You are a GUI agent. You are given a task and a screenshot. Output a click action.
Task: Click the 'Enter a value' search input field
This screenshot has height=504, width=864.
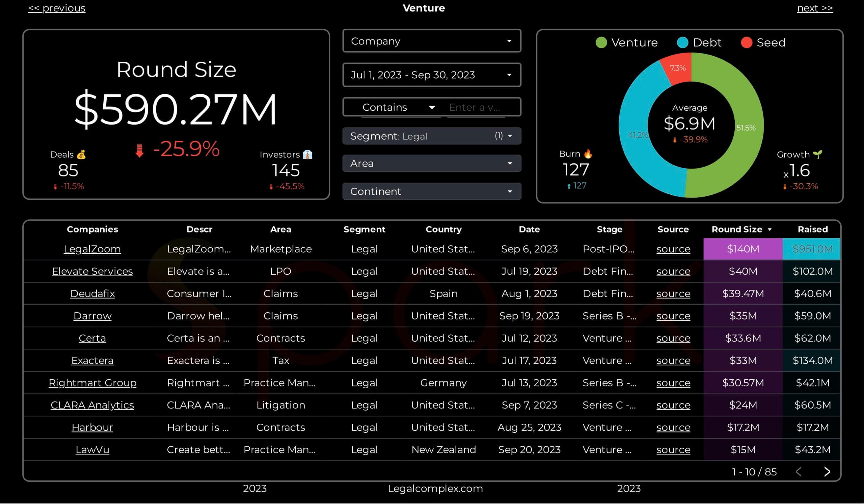475,108
